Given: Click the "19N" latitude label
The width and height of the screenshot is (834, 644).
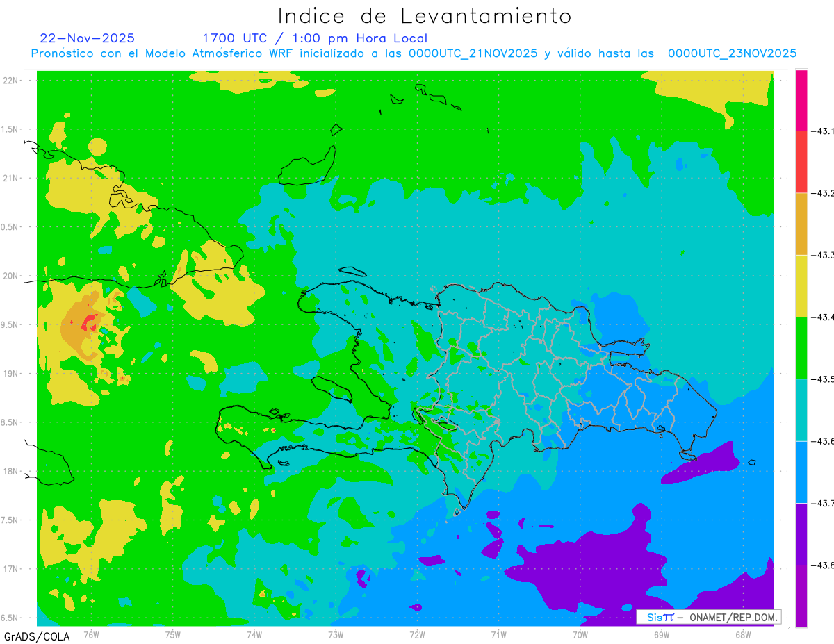Looking at the screenshot, I should 12,373.
